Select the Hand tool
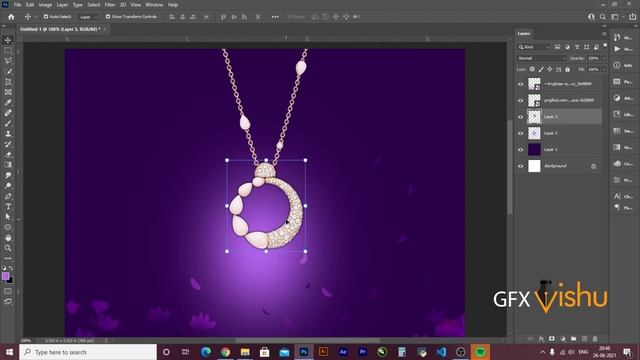 tap(8, 238)
